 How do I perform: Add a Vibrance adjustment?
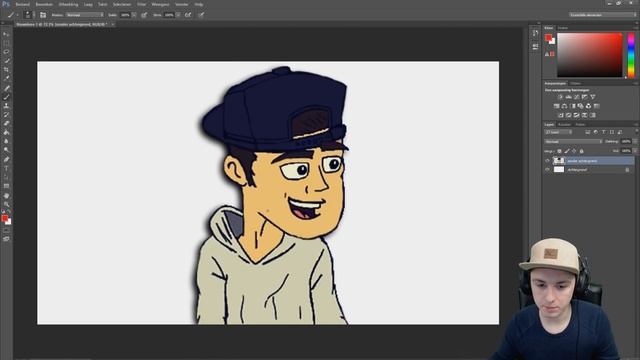coord(593,97)
